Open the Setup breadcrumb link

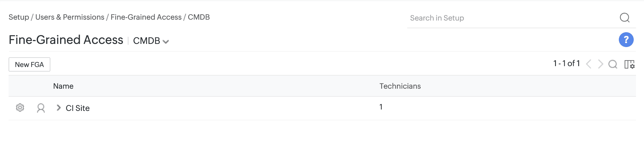click(19, 17)
